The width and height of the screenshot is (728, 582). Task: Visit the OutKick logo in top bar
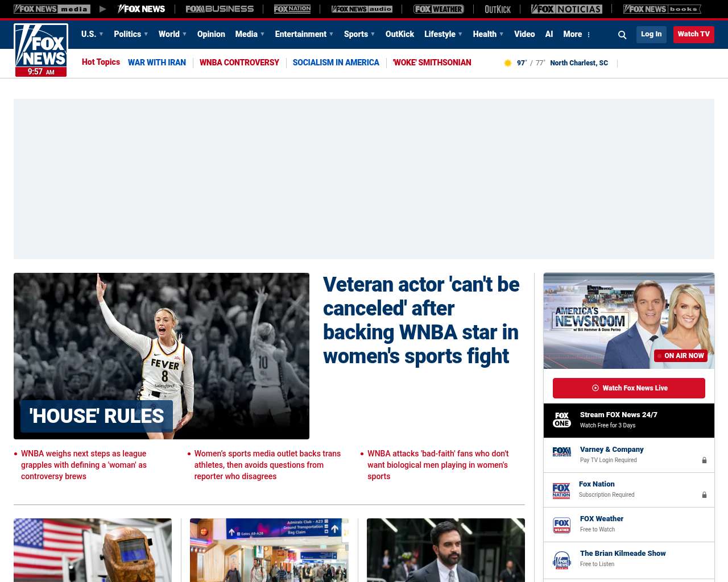pyautogui.click(x=498, y=9)
